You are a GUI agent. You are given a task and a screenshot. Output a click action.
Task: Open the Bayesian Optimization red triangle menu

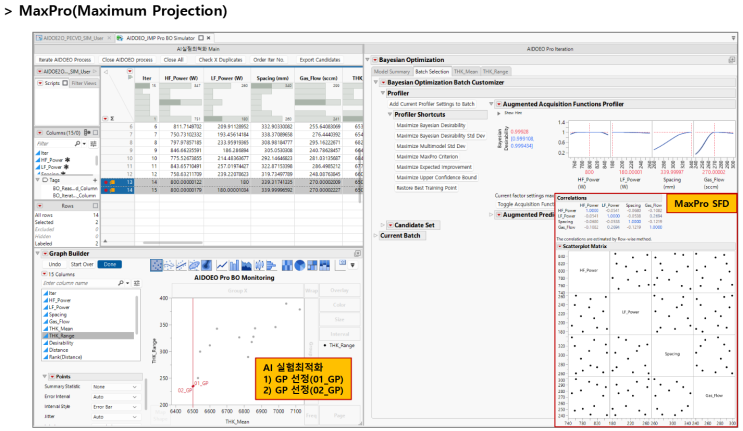point(375,60)
